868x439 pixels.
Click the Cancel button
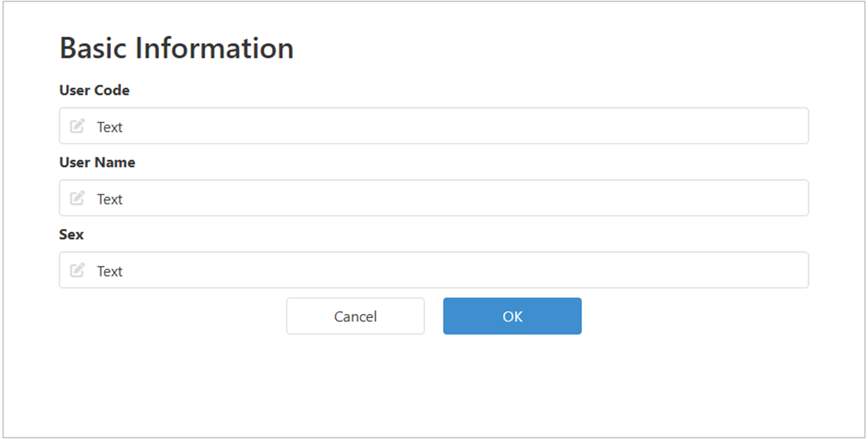point(355,316)
